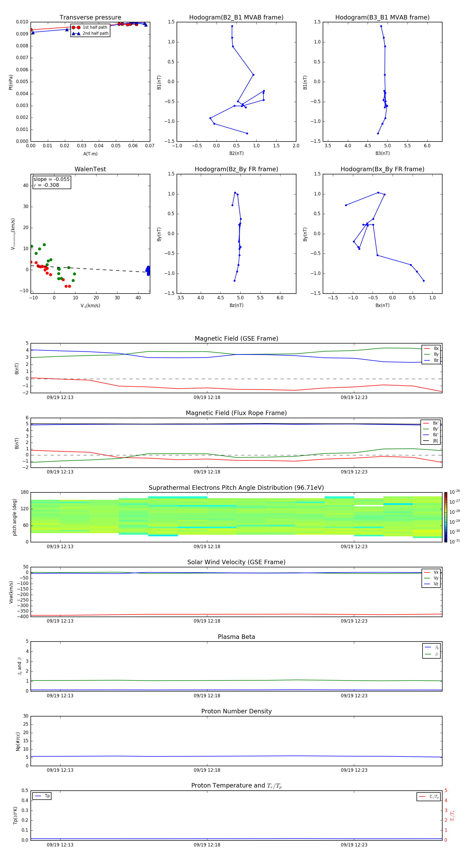Click the Vx entry in velocity legend
473x868 pixels.
click(431, 572)
